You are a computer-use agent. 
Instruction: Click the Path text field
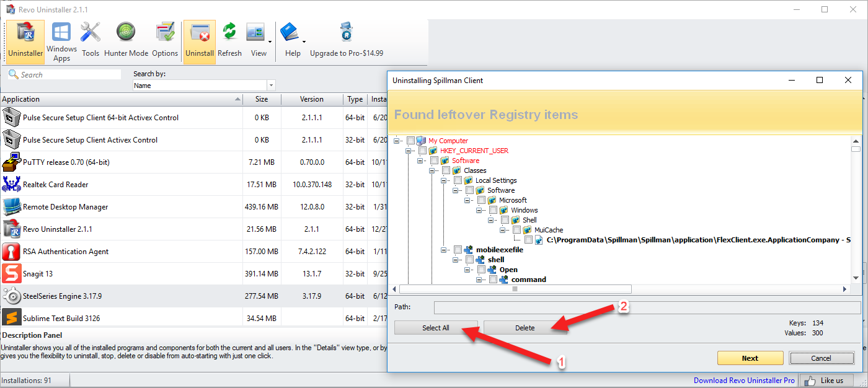pyautogui.click(x=647, y=307)
